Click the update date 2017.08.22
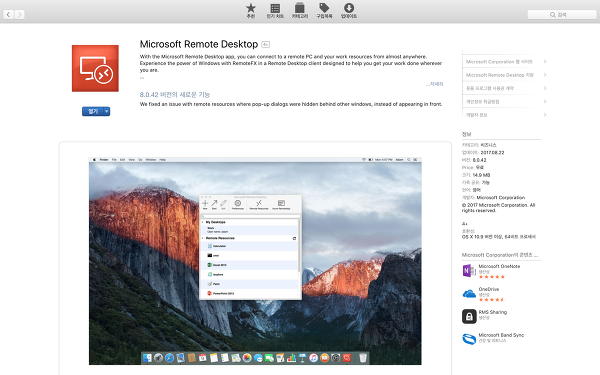The image size is (600, 375). 492,153
